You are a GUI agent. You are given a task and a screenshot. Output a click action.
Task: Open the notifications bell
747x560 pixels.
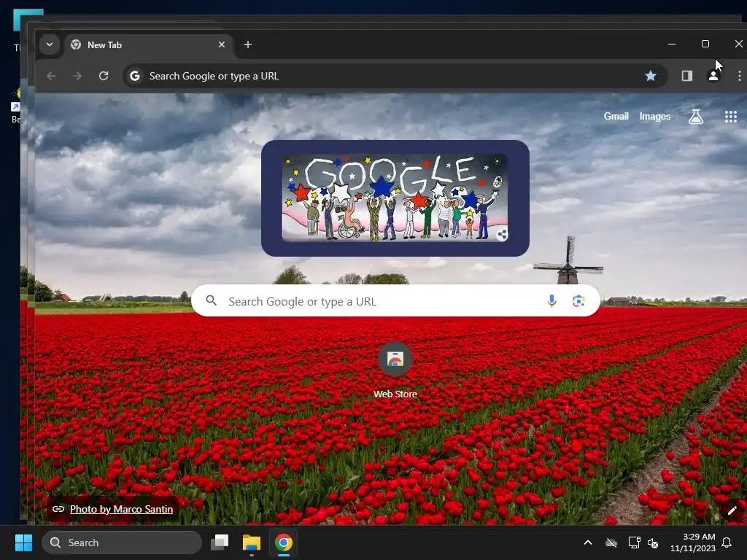[x=727, y=542]
